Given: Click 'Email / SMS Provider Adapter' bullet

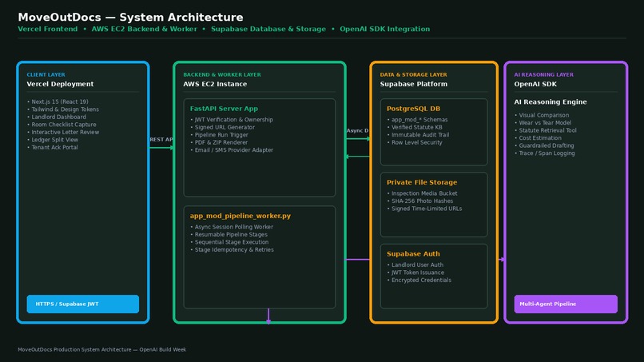Looking at the screenshot, I should [232, 150].
